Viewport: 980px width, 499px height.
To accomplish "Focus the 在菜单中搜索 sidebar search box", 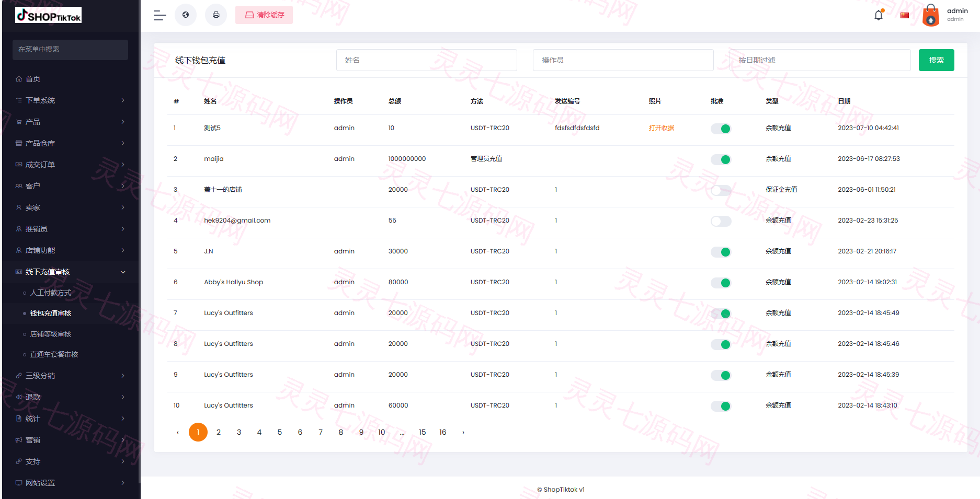I will pos(70,50).
